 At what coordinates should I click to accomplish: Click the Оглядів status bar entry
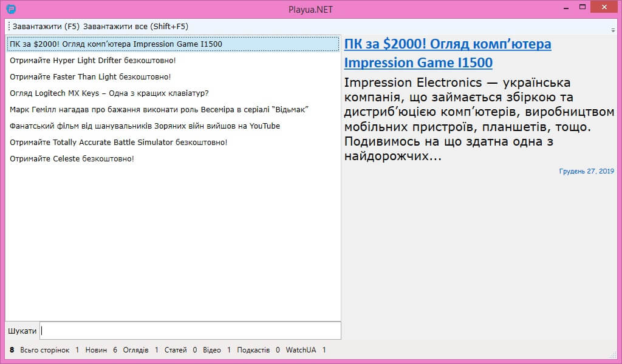pos(135,350)
